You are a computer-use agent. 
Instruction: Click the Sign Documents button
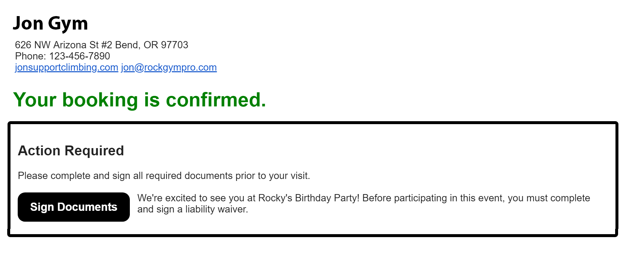pos(74,207)
